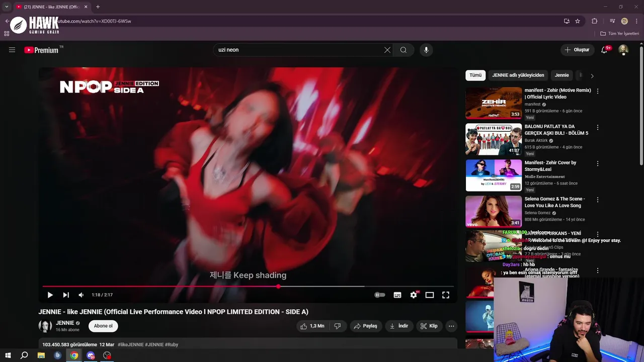
Task: Mute the video volume icon
Action: (81, 295)
